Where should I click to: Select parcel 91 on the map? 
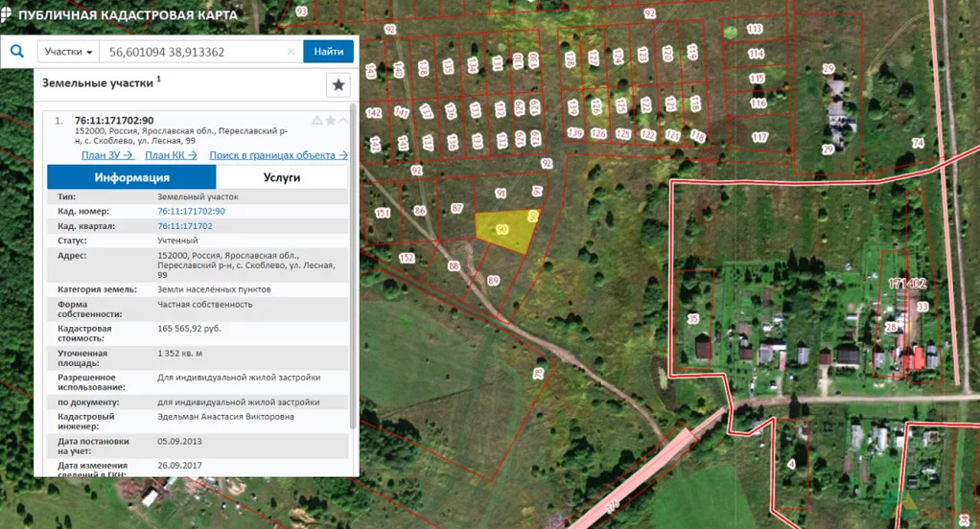point(501,194)
